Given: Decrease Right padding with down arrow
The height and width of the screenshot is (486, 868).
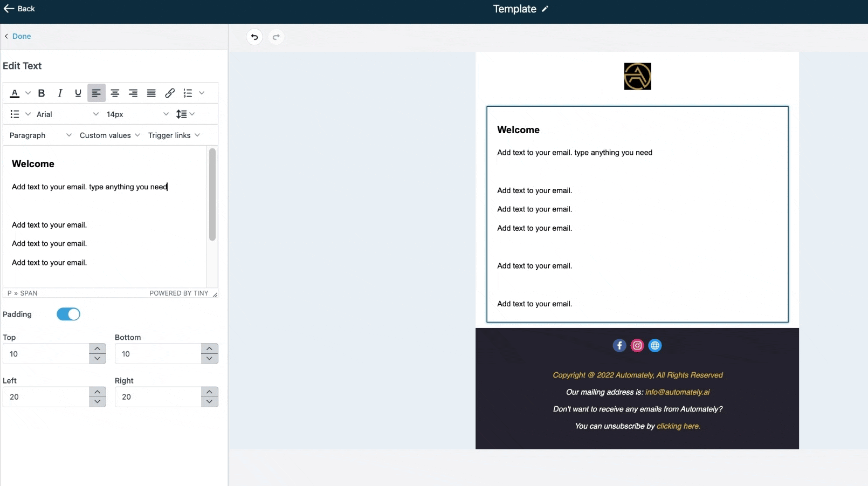Looking at the screenshot, I should pyautogui.click(x=209, y=402).
